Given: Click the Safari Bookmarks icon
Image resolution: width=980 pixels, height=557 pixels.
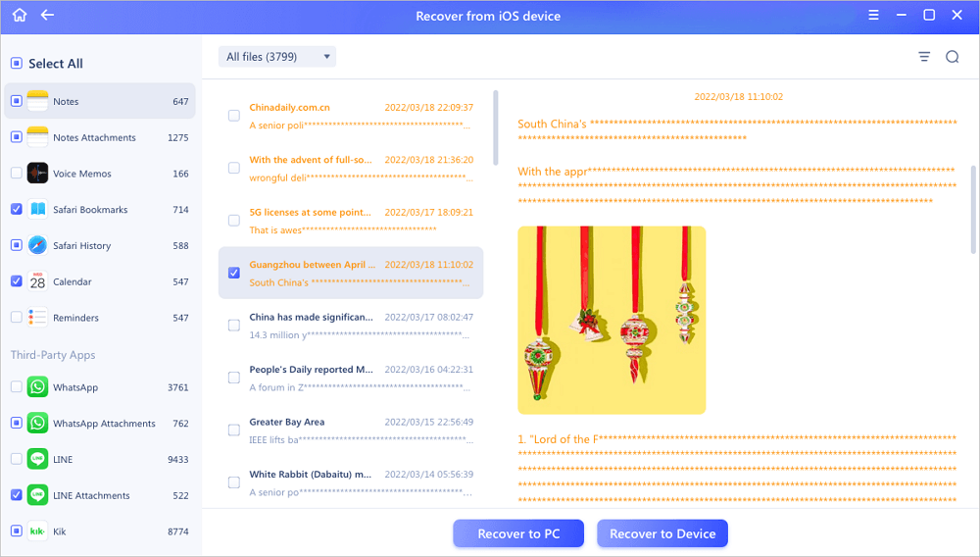Looking at the screenshot, I should point(37,209).
